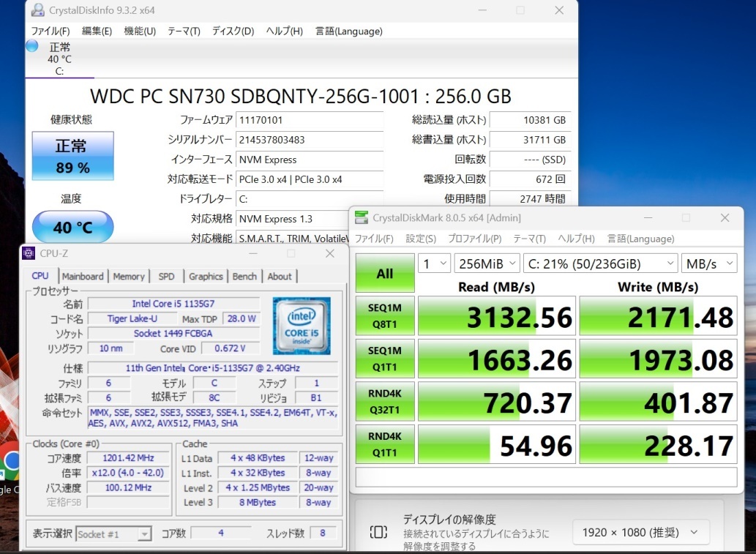Open ファイル(F) menu in CrystalDiskInfo
756x554 pixels.
[50, 31]
